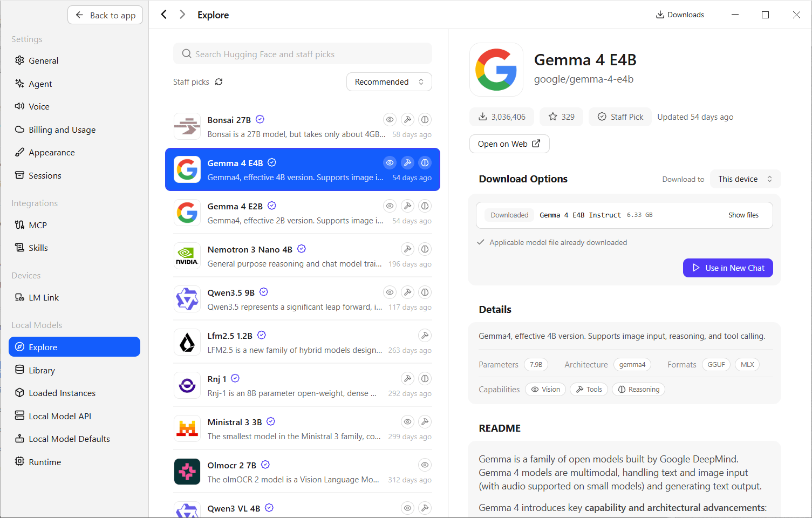This screenshot has width=812, height=518.
Task: Click vision eye icon on Bonsai 27B
Action: pyautogui.click(x=390, y=120)
